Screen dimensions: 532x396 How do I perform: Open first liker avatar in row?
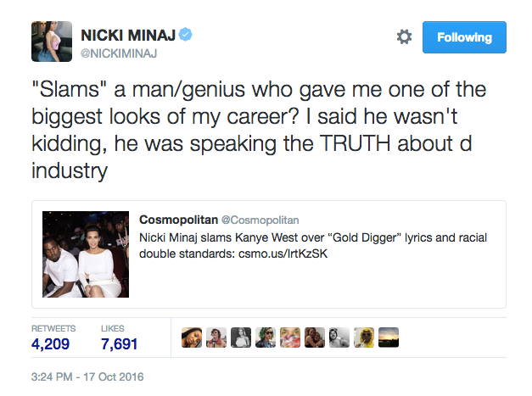click(192, 337)
